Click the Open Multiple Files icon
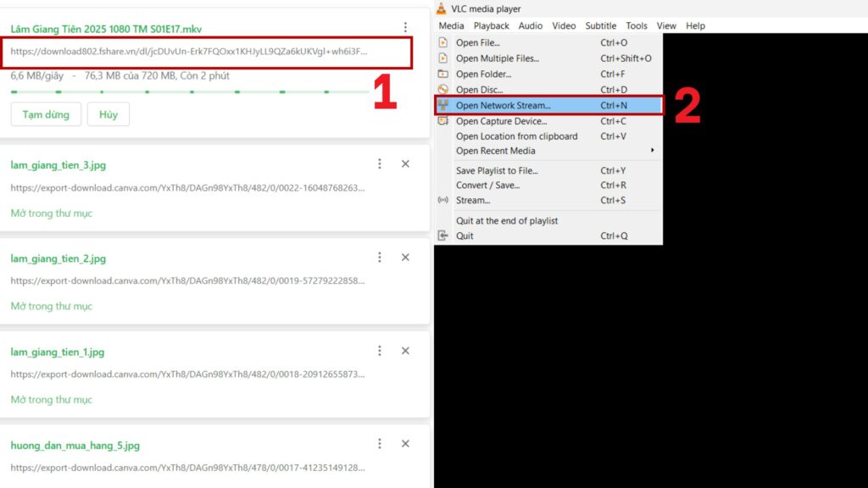Image resolution: width=868 pixels, height=488 pixels. (442, 58)
